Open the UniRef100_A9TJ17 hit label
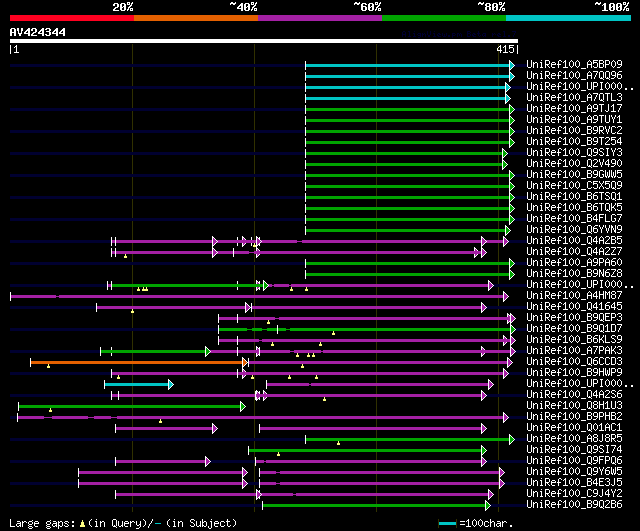This screenshot has height=531, width=640. 574,109
